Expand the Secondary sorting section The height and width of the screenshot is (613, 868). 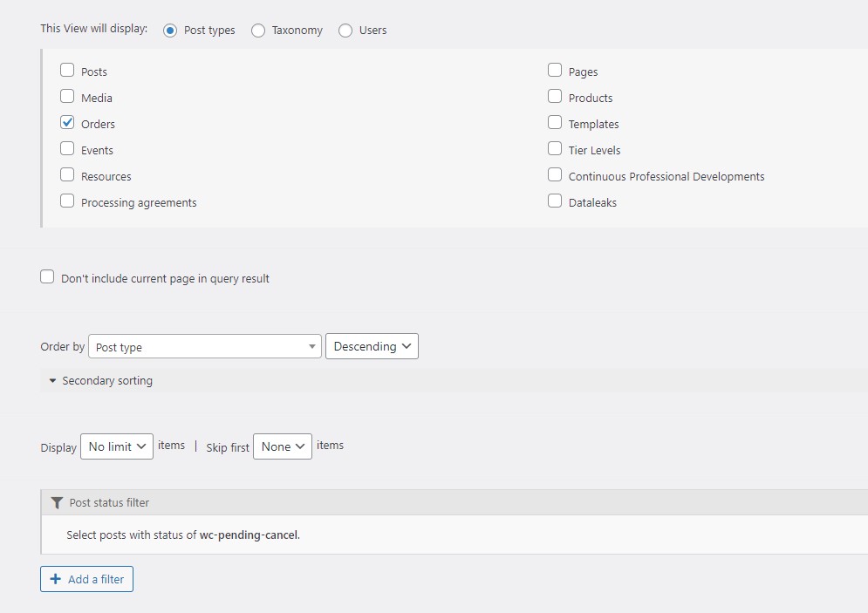point(454,381)
